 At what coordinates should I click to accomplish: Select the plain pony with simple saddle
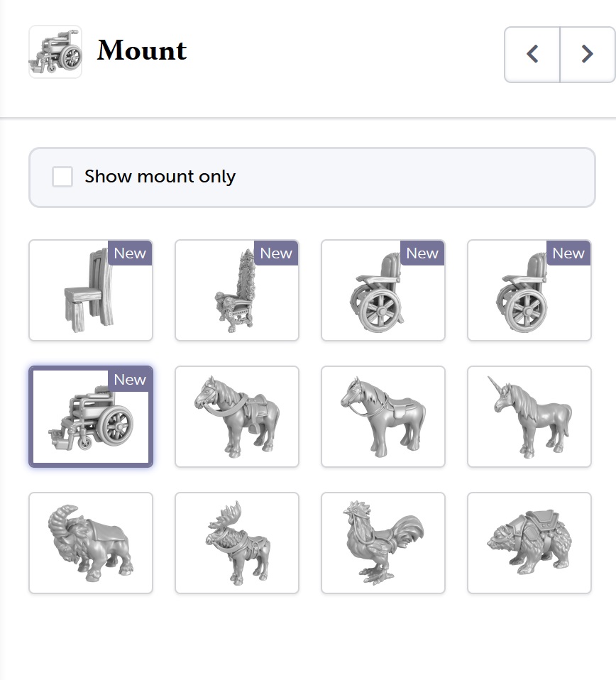383,417
